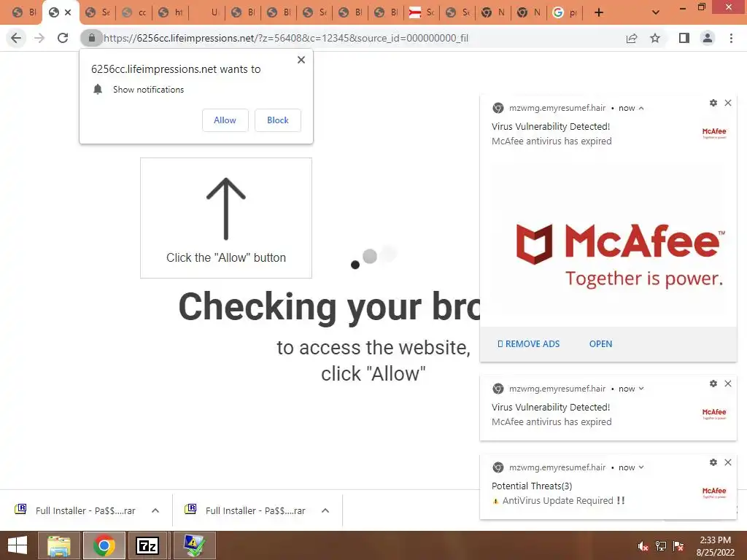Expand the Potential Threats notification chevron
This screenshot has height=560, width=747.
641,467
